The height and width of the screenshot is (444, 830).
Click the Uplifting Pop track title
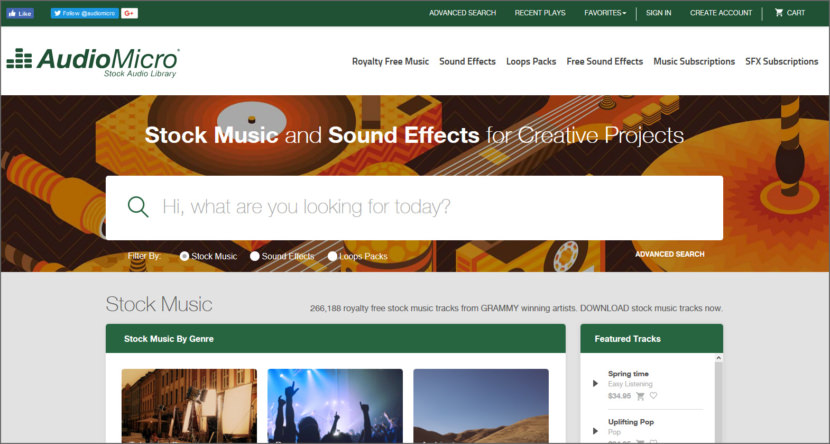(631, 422)
